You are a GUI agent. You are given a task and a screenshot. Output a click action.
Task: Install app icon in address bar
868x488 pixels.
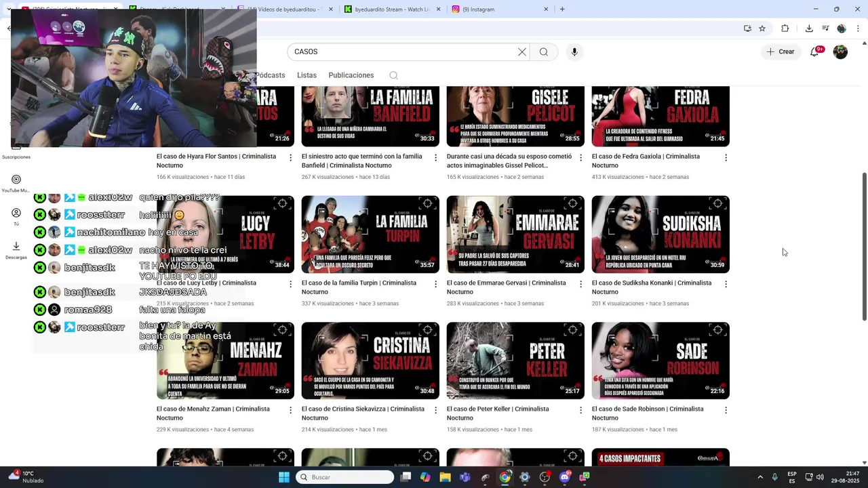(x=747, y=28)
